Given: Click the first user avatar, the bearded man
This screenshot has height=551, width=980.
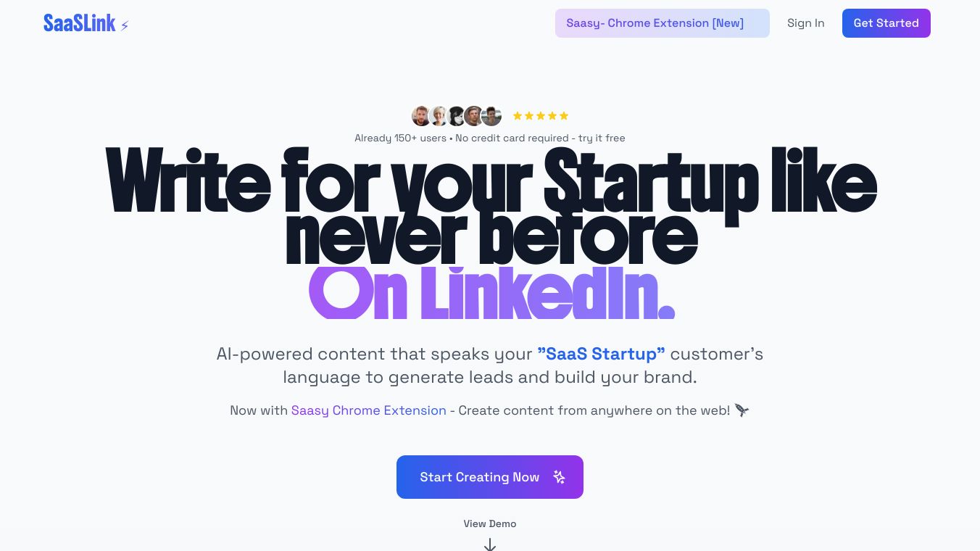Looking at the screenshot, I should [x=421, y=116].
